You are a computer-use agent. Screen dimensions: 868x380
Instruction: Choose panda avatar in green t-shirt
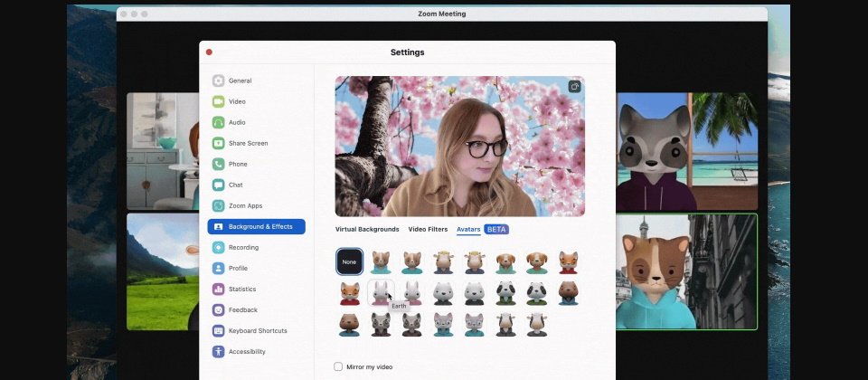[537, 293]
